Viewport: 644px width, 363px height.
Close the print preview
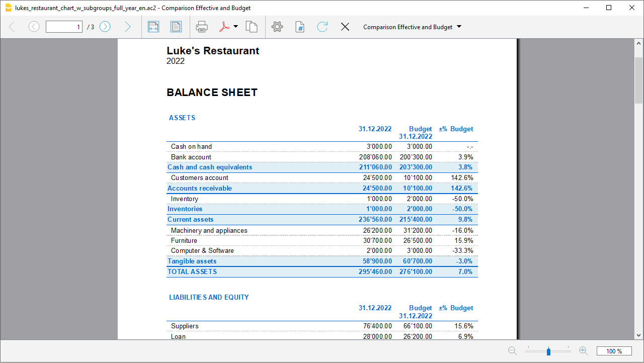(x=345, y=27)
